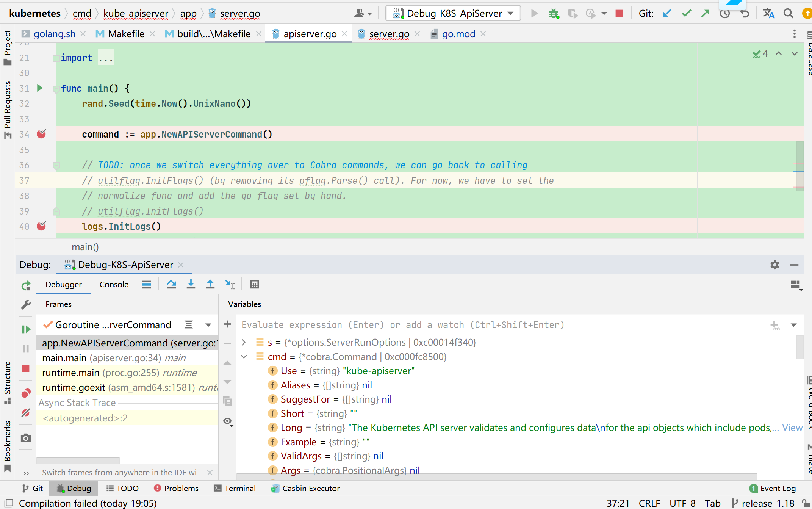The width and height of the screenshot is (812, 509).
Task: Click Run to Cursor icon
Action: [230, 284]
